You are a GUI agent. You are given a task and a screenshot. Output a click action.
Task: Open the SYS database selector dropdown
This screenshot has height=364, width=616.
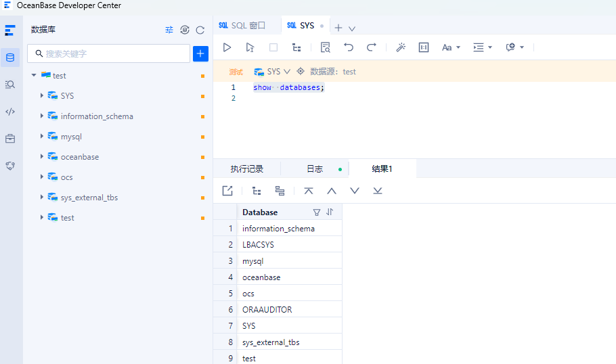(x=272, y=72)
